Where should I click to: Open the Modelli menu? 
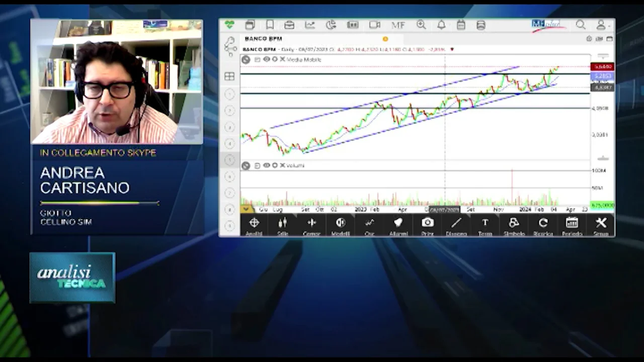coord(341,226)
